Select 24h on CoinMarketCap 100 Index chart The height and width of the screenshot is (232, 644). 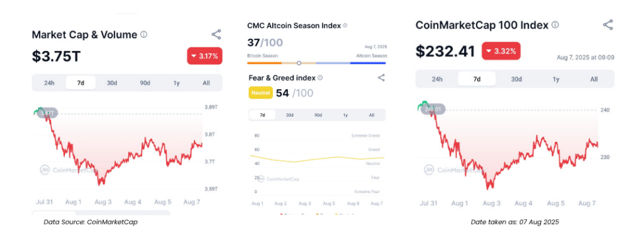[x=437, y=79]
